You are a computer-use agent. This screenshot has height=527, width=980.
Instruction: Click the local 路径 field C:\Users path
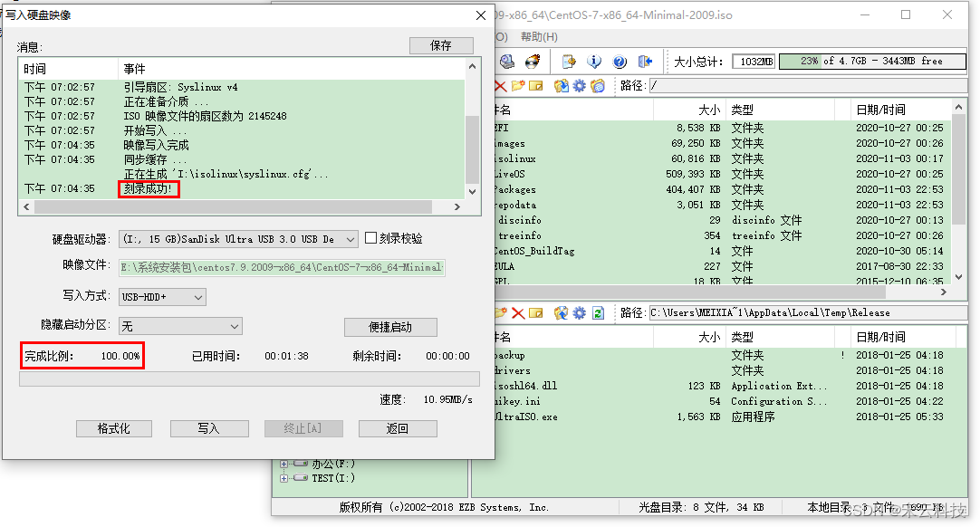(808, 312)
